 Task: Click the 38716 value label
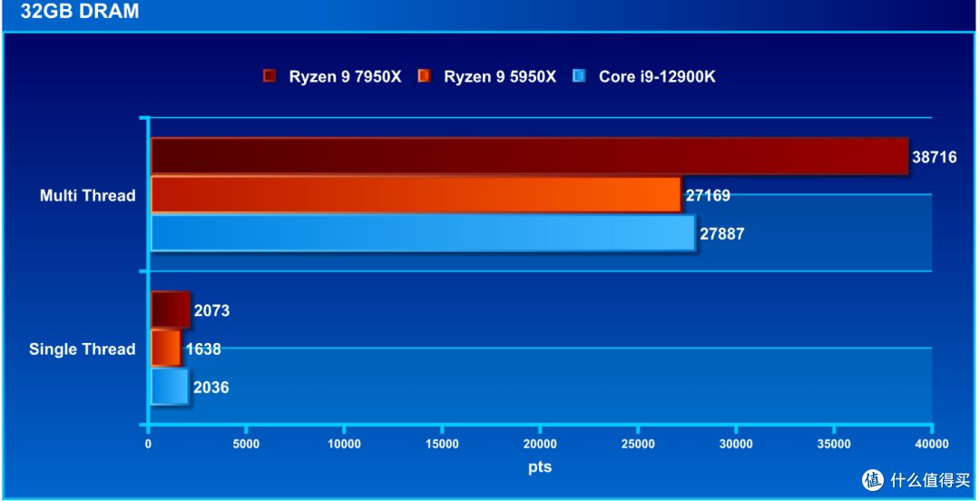pos(935,156)
